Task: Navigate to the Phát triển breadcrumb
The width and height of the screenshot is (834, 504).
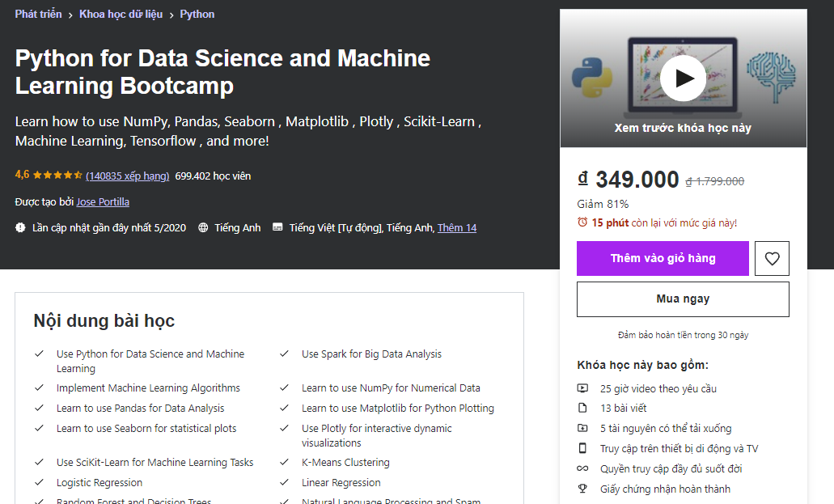Action: coord(37,14)
